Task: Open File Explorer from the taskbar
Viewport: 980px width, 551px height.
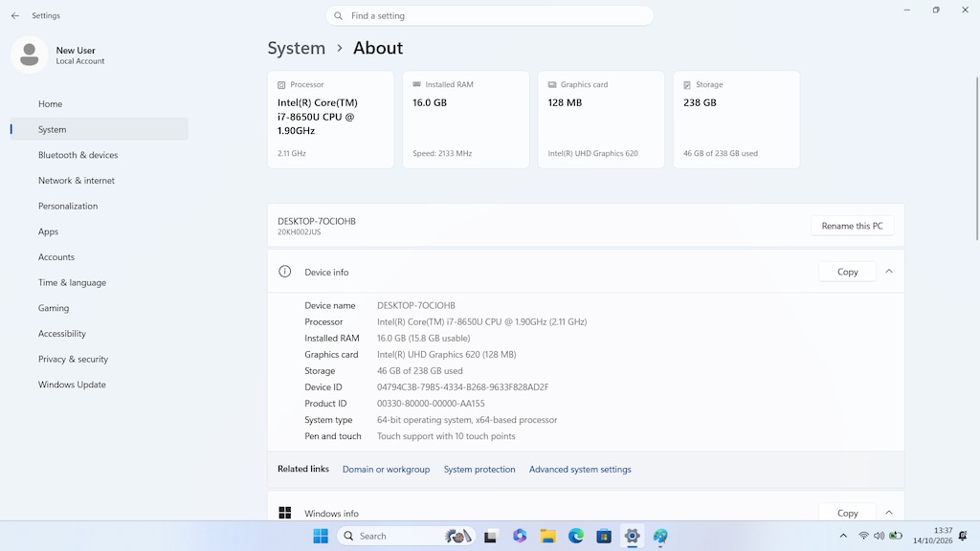Action: pyautogui.click(x=547, y=536)
